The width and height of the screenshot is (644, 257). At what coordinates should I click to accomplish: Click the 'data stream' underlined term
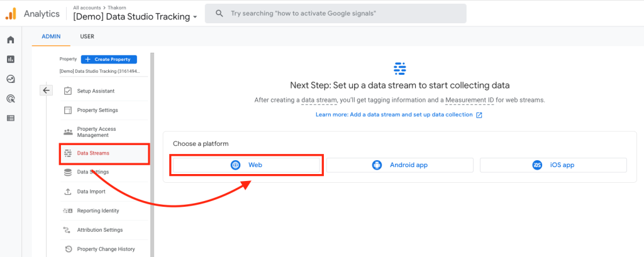(x=319, y=100)
